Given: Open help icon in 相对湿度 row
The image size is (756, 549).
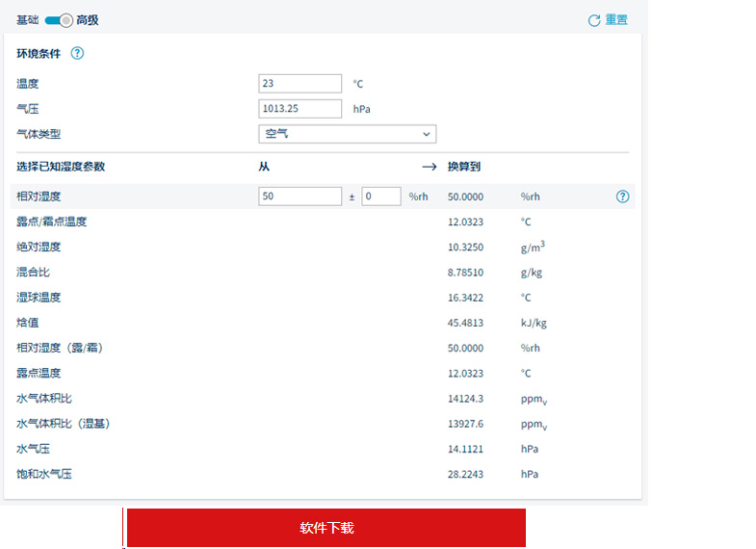Looking at the screenshot, I should (622, 196).
